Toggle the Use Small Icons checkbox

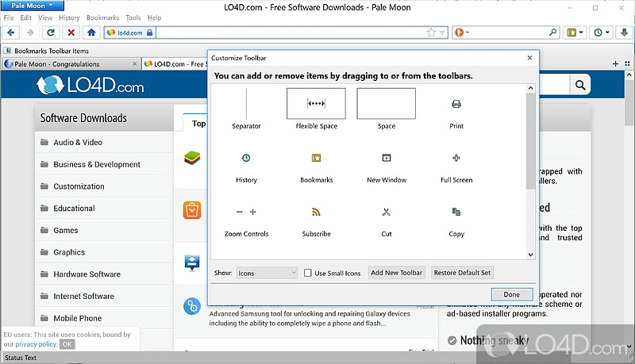click(x=308, y=273)
